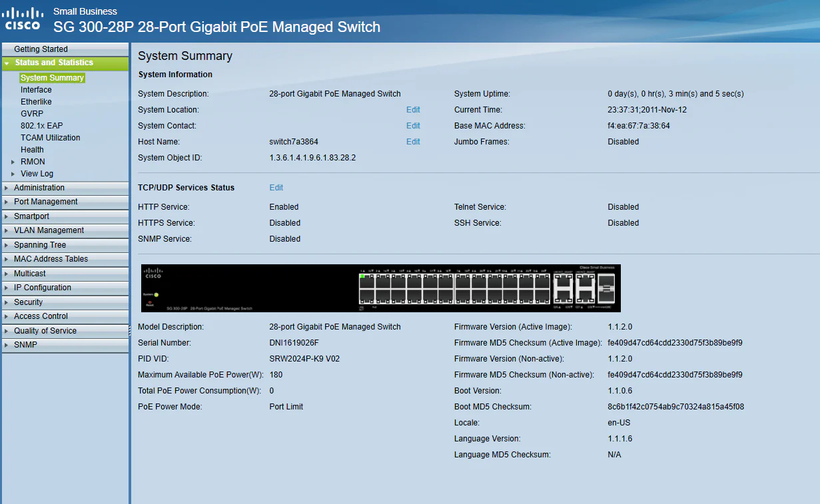The height and width of the screenshot is (504, 820).
Task: Click Boot Version value 1.1.0.6
Action: 619,391
